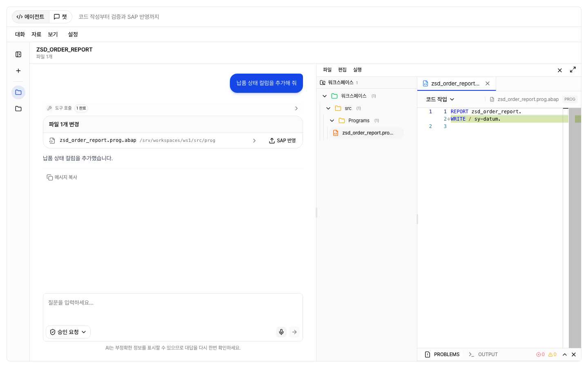The width and height of the screenshot is (588, 368).
Task: Click the zsd_order_report.prog.abap breadcrumb label
Action: click(528, 99)
